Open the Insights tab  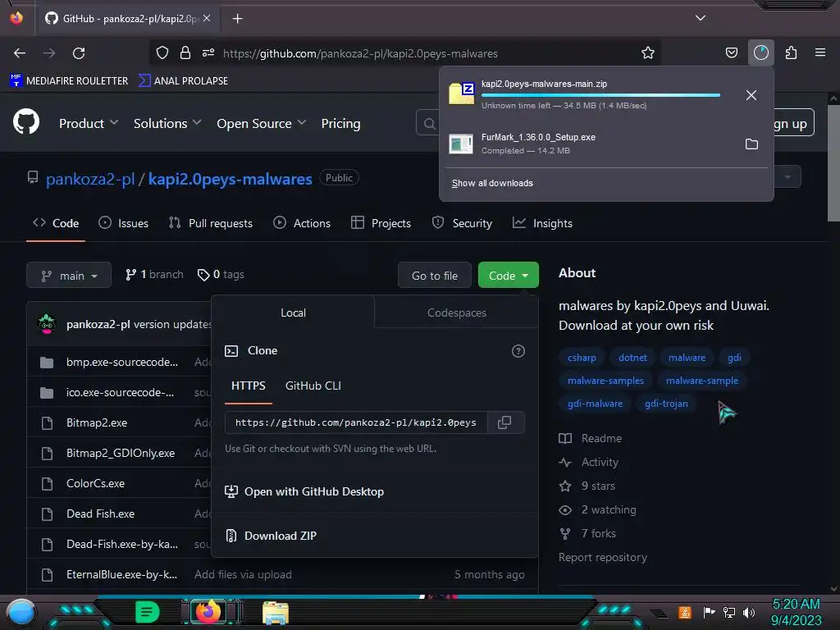pyautogui.click(x=542, y=223)
